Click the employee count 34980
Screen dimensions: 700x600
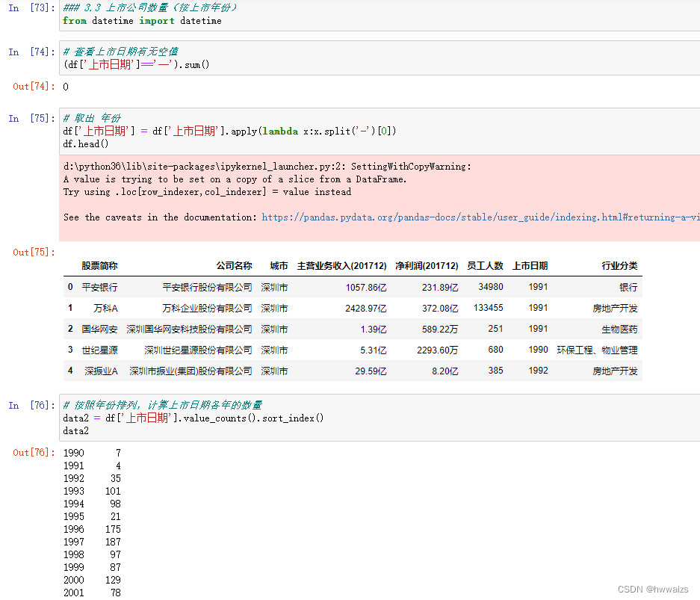491,287
